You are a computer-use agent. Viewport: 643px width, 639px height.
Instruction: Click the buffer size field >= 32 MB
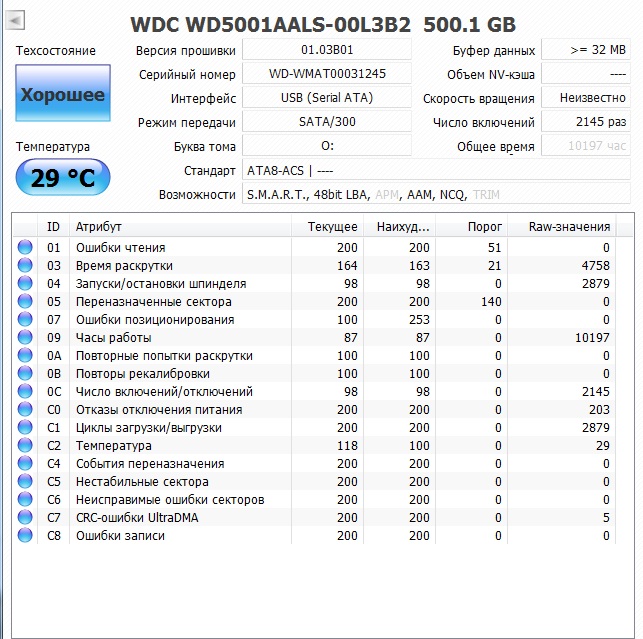(586, 50)
